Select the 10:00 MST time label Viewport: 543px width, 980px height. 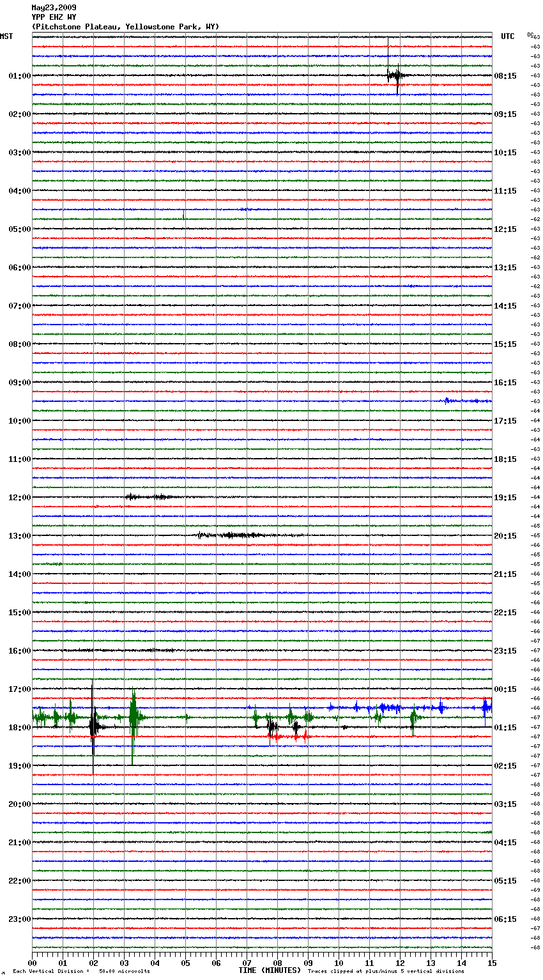20,421
